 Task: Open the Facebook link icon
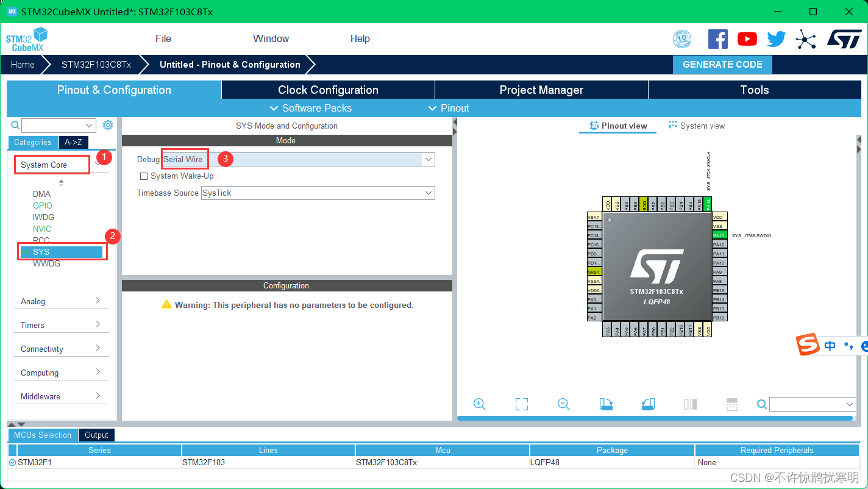717,39
